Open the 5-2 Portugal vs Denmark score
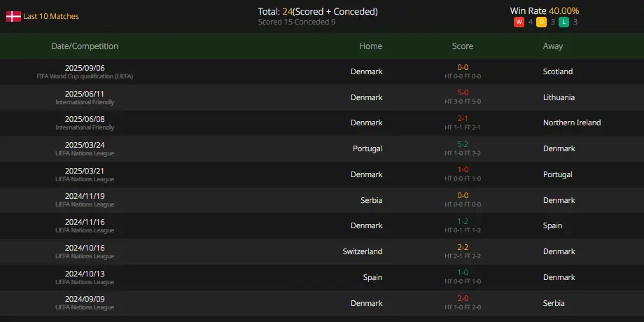Screen dimensions: 644x322 [x=463, y=145]
